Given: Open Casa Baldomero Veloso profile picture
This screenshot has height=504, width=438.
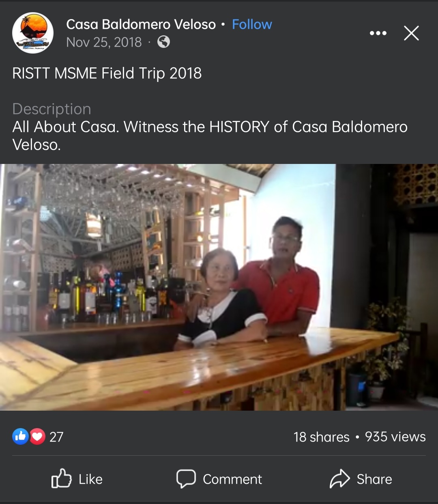Looking at the screenshot, I should 33,33.
